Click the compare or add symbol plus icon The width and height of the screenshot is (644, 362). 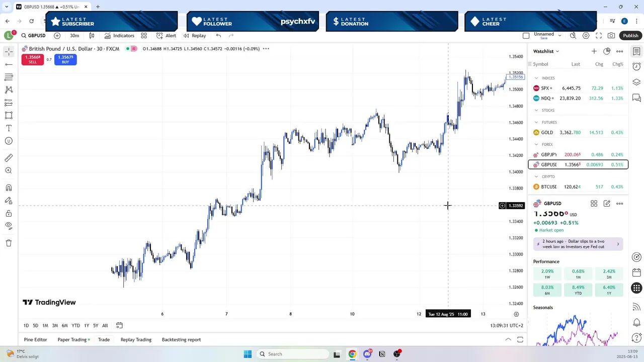coord(57,36)
